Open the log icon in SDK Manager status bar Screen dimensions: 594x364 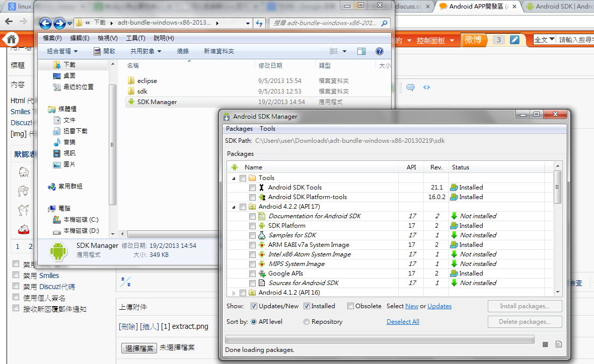click(559, 344)
